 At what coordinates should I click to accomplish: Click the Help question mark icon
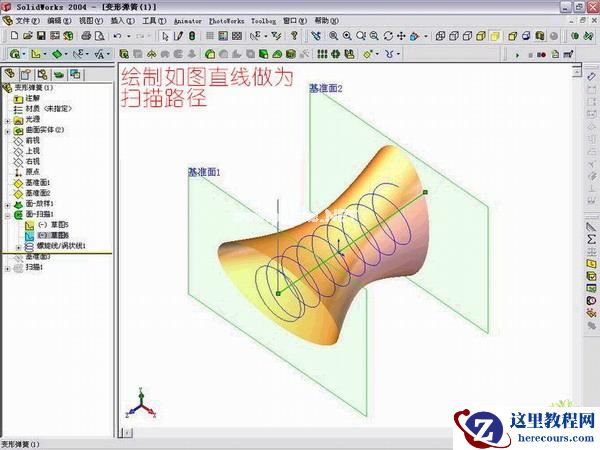[x=294, y=36]
